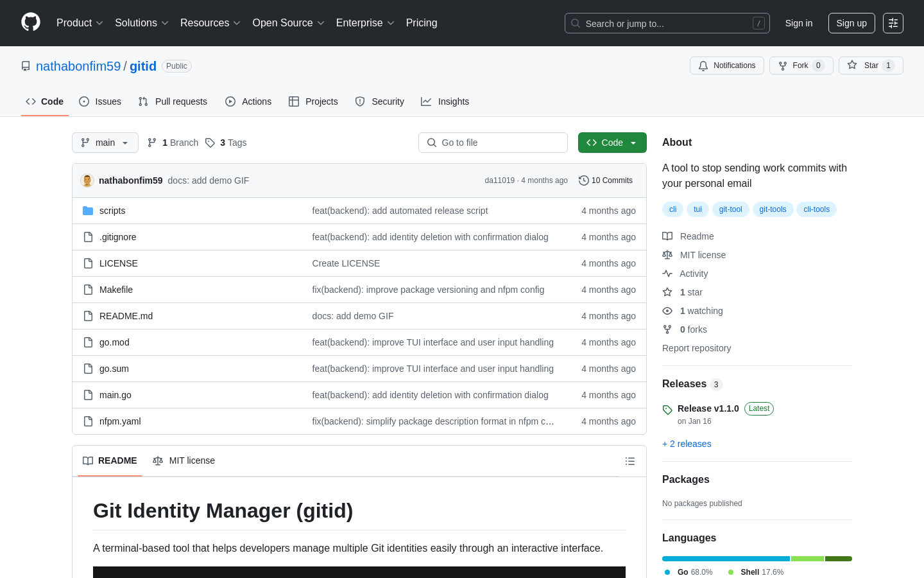Image resolution: width=924 pixels, height=578 pixels.
Task: Open the README outline list icon
Action: [630, 461]
